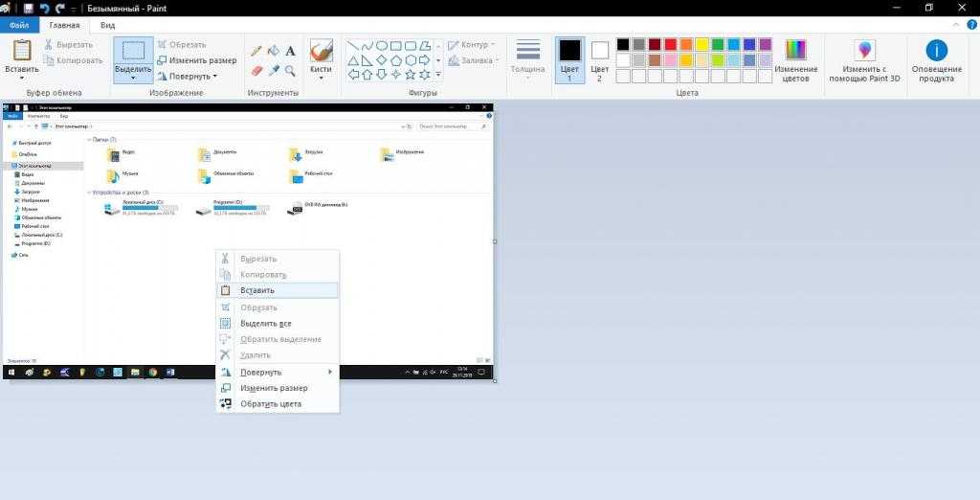Pick the red color swatch
This screenshot has width=980, height=500.
click(670, 44)
